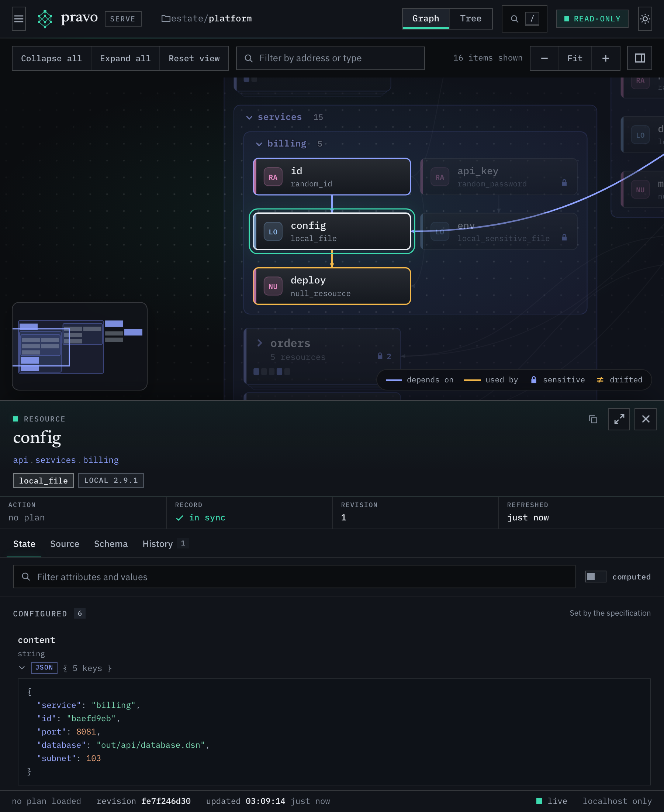Click the graph minimap

click(80, 346)
